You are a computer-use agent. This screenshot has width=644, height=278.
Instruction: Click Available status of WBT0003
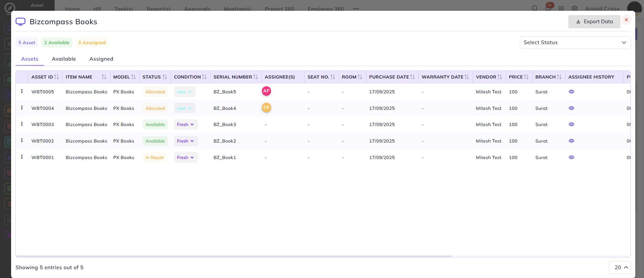click(x=155, y=124)
